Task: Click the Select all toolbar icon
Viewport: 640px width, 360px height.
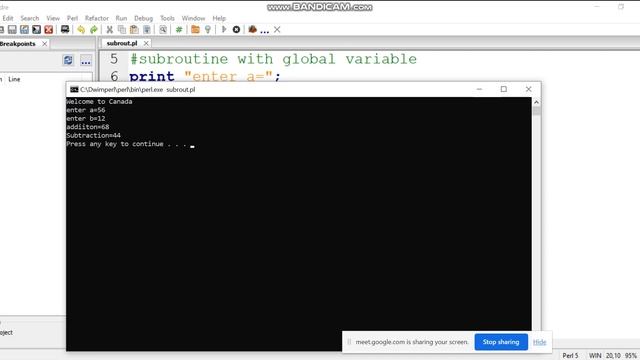Action: coord(147,29)
